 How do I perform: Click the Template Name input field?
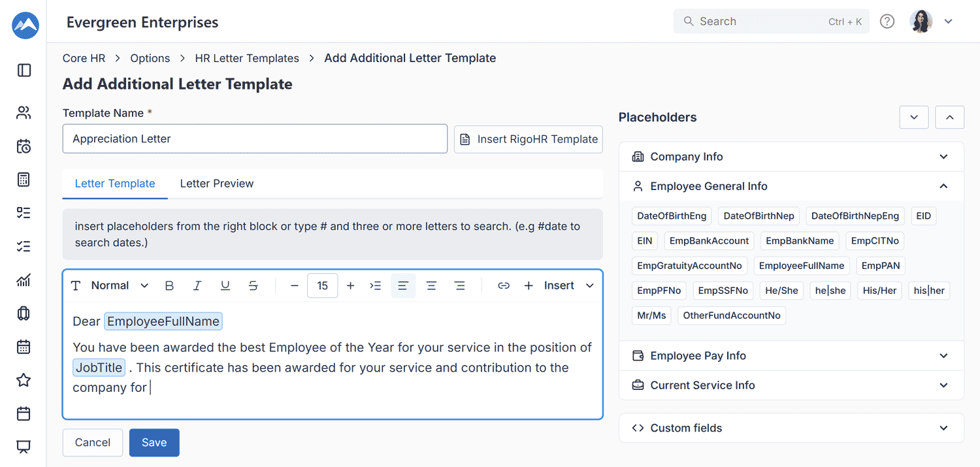[255, 139]
